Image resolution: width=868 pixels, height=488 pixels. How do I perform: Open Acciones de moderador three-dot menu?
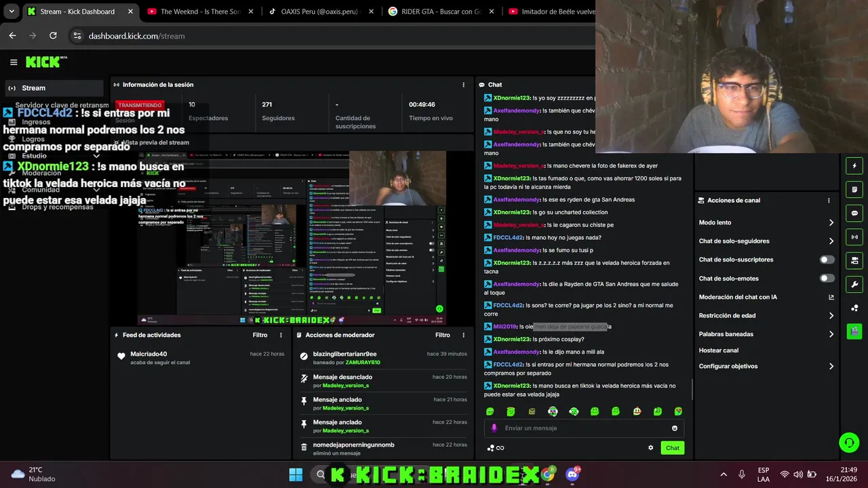(463, 335)
